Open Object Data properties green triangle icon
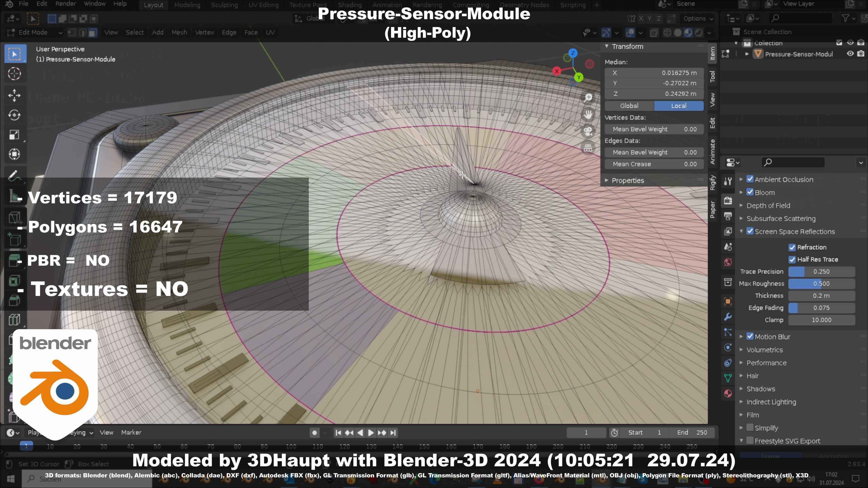Screen dimensions: 868x488 (x=728, y=378)
